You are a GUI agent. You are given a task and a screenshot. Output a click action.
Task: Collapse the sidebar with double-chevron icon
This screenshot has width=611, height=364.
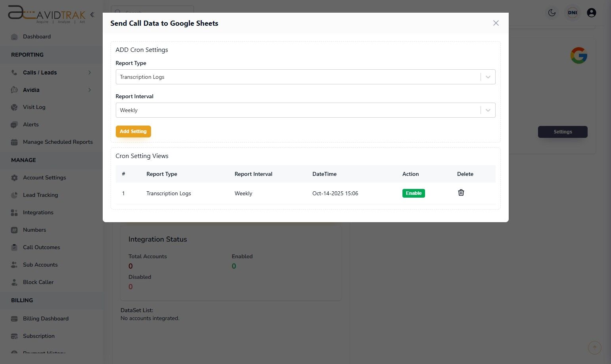click(92, 15)
